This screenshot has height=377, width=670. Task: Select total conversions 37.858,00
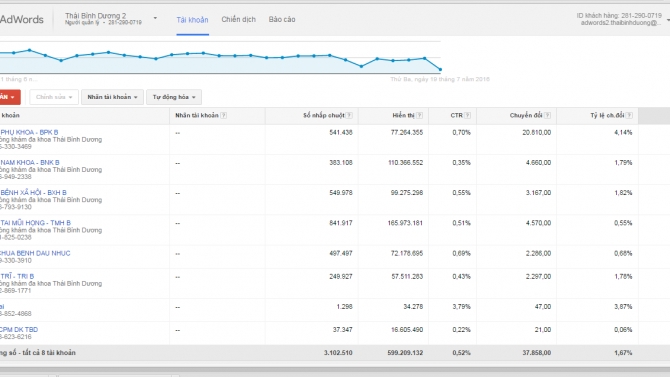pyautogui.click(x=536, y=353)
